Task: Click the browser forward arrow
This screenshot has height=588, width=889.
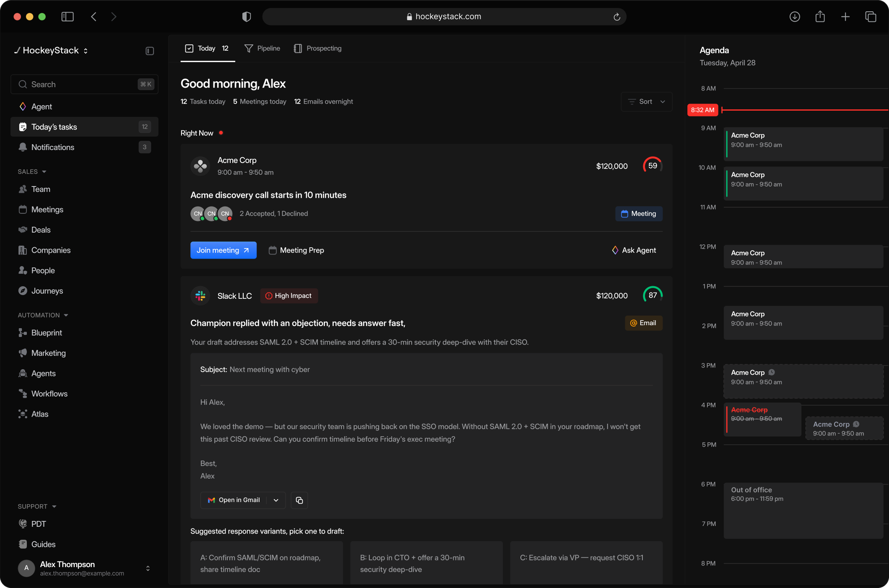Action: click(114, 17)
